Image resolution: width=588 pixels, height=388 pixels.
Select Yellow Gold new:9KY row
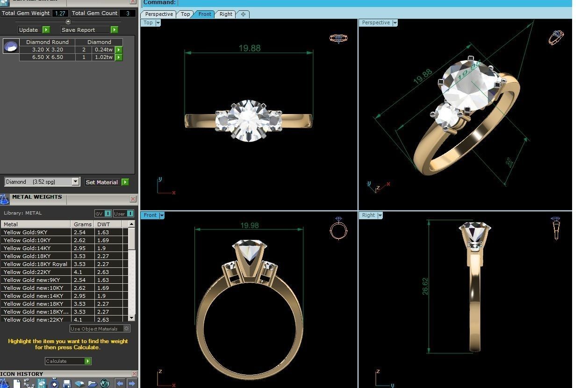pyautogui.click(x=64, y=280)
